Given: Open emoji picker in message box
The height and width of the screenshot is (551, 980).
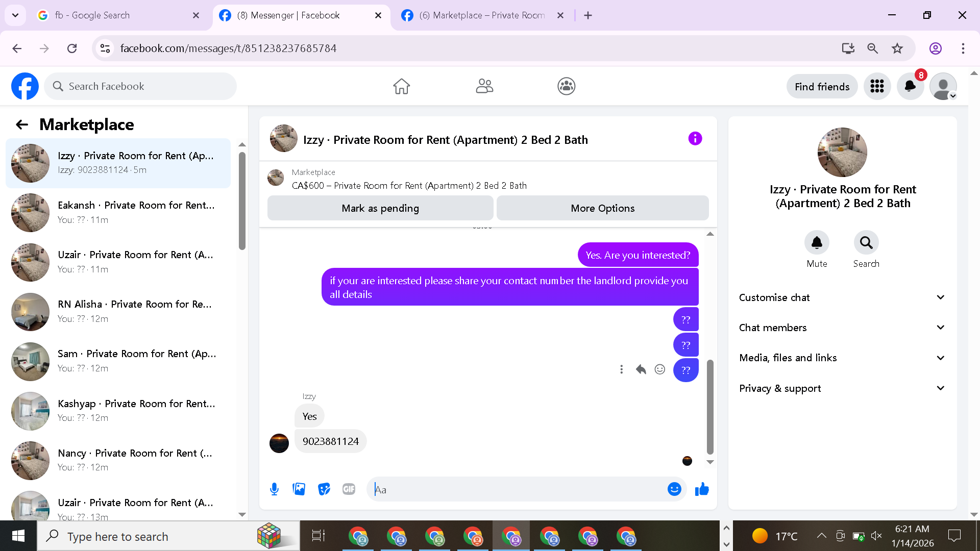Looking at the screenshot, I should click(674, 489).
